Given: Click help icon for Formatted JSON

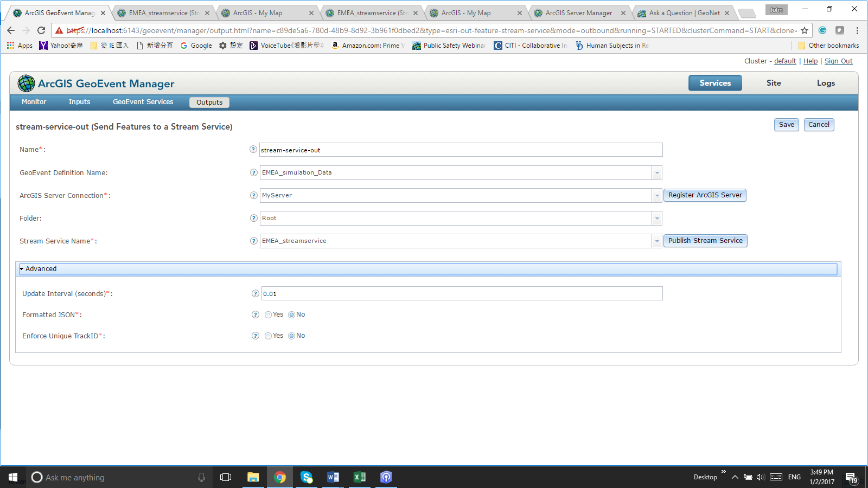Looking at the screenshot, I should [x=255, y=314].
